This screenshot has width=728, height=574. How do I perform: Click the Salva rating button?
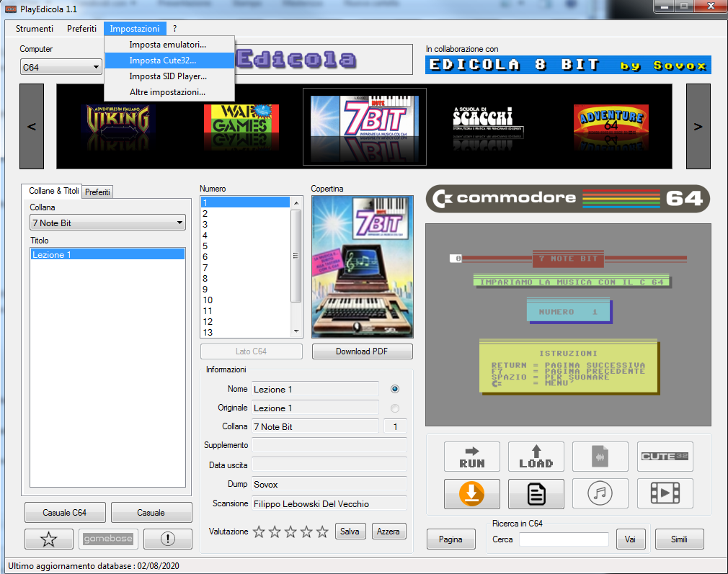pos(350,532)
